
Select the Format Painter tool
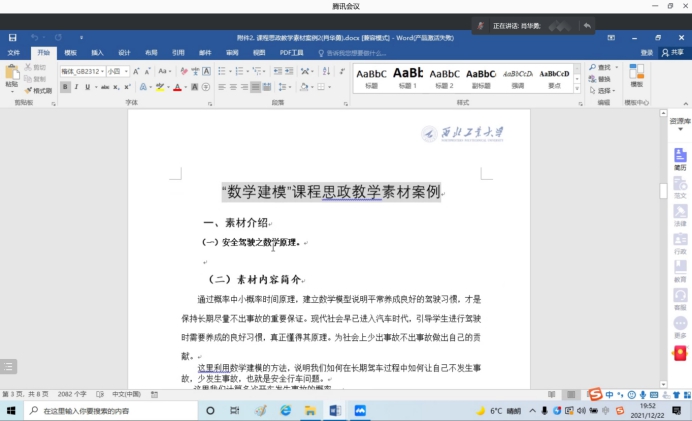point(39,91)
